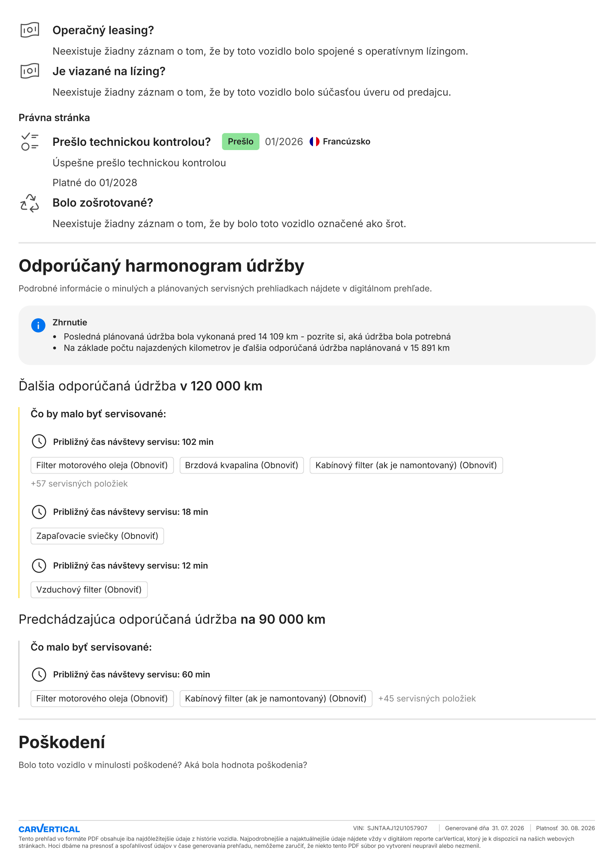Select the Zapaľovacie sviečky (Obnoviť) tag
The height and width of the screenshot is (868, 614).
[97, 536]
